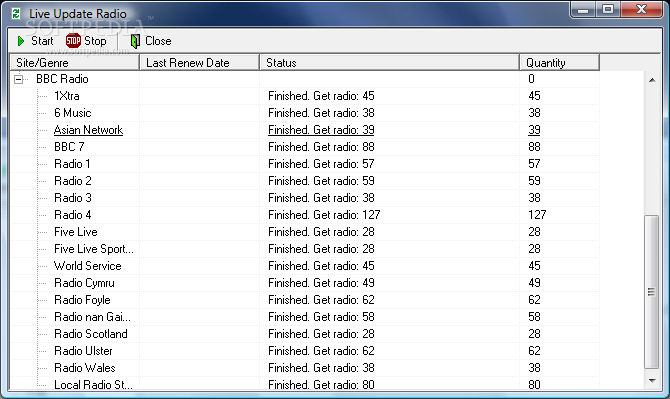Close the window with the red X button
Viewport: 670px width, 399px height.
coord(641,9)
